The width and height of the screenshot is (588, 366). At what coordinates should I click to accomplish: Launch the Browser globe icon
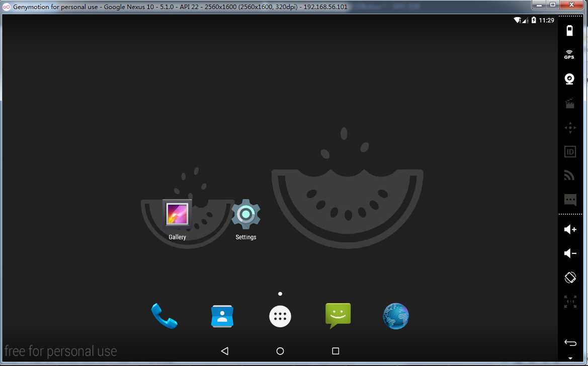[x=396, y=316]
